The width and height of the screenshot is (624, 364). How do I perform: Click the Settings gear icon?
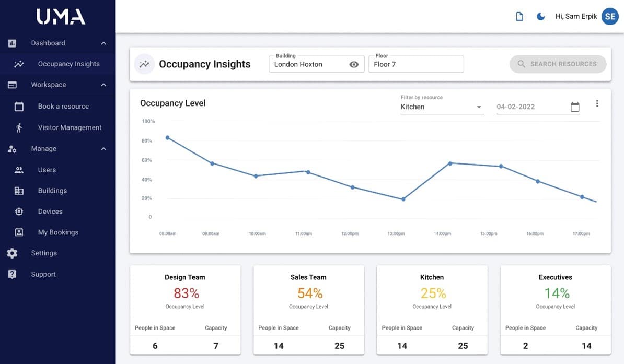click(x=13, y=253)
